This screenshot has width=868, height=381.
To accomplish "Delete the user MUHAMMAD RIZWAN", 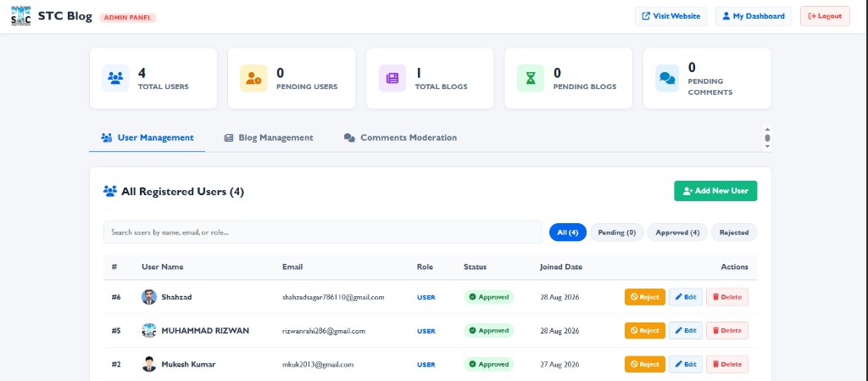I will coord(726,331).
